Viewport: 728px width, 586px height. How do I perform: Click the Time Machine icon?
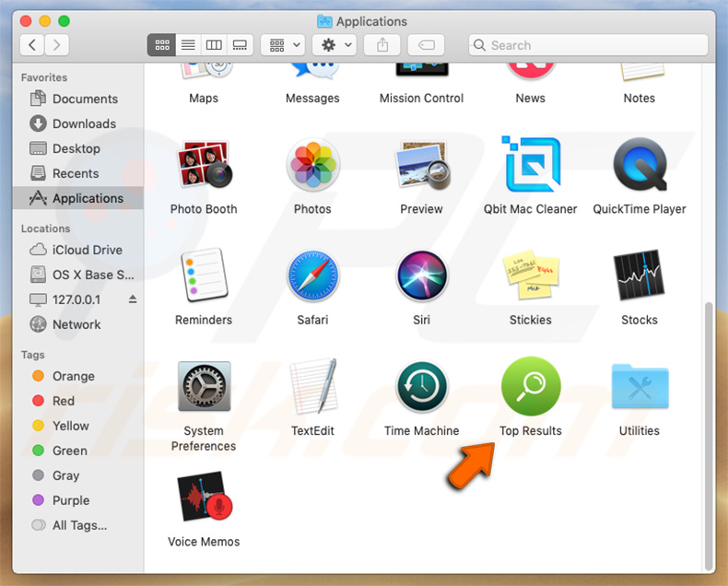(x=422, y=386)
